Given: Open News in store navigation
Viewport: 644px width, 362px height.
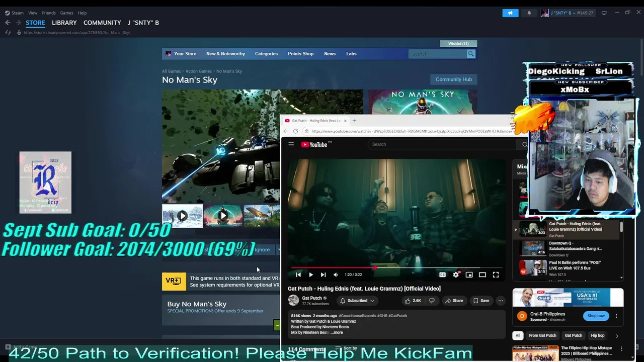Looking at the screenshot, I should coord(330,54).
